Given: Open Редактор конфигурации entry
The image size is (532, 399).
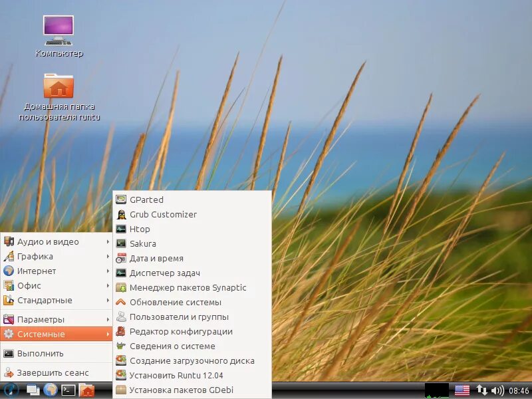Looking at the screenshot, I should pos(192,331).
